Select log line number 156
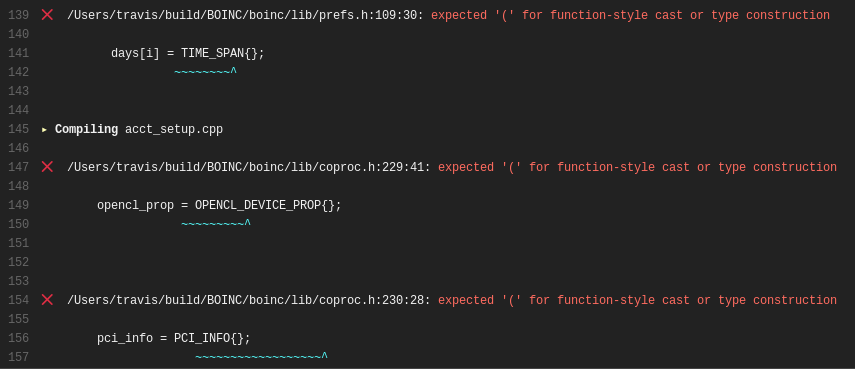 [x=19, y=338]
